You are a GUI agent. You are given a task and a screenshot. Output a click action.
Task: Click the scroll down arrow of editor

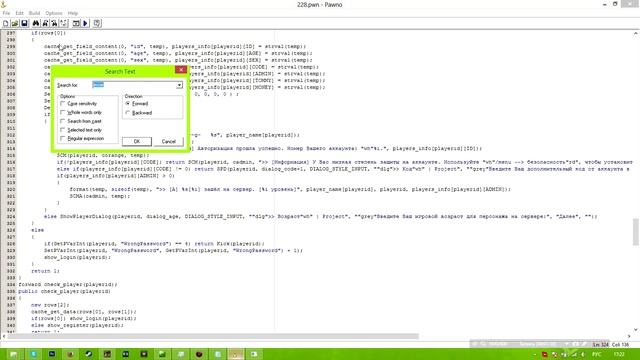click(x=636, y=329)
